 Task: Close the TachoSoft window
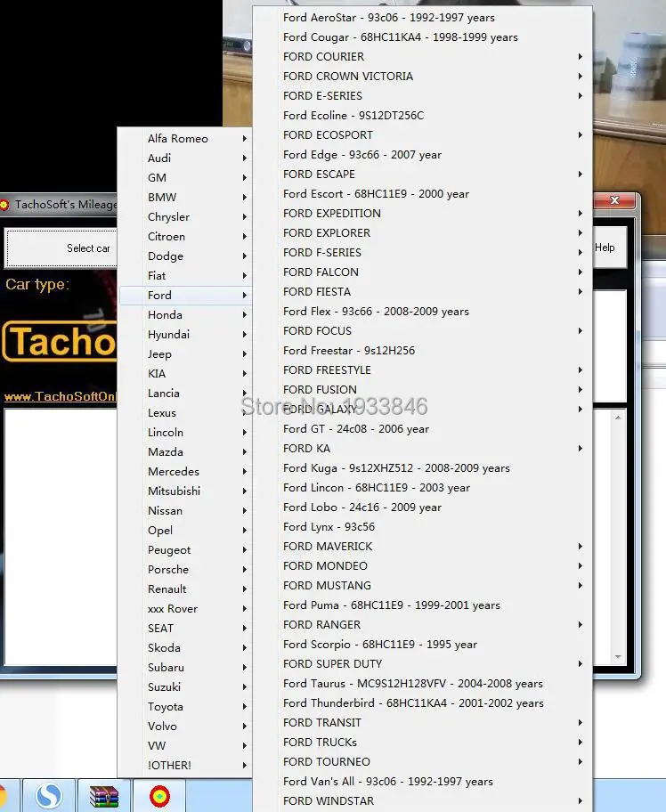(614, 200)
